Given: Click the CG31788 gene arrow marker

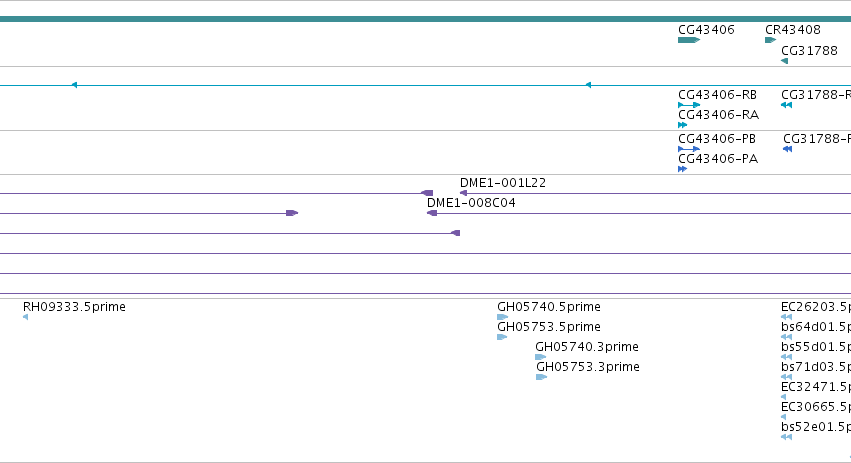Looking at the screenshot, I should (784, 61).
